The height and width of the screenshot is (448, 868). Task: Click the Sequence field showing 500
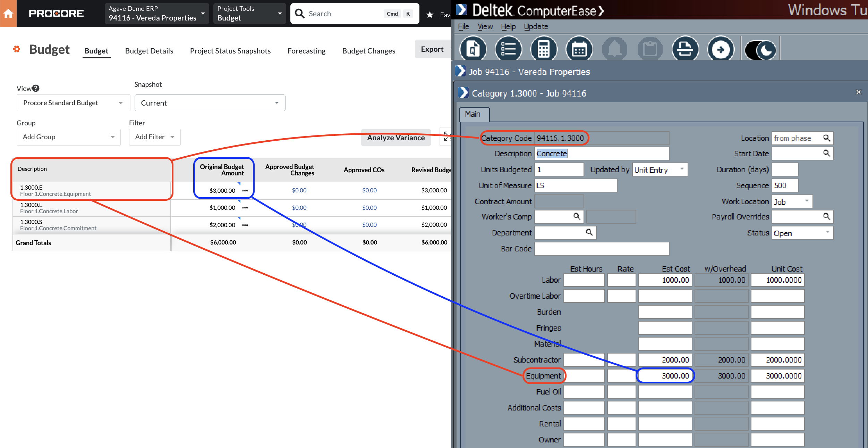785,185
